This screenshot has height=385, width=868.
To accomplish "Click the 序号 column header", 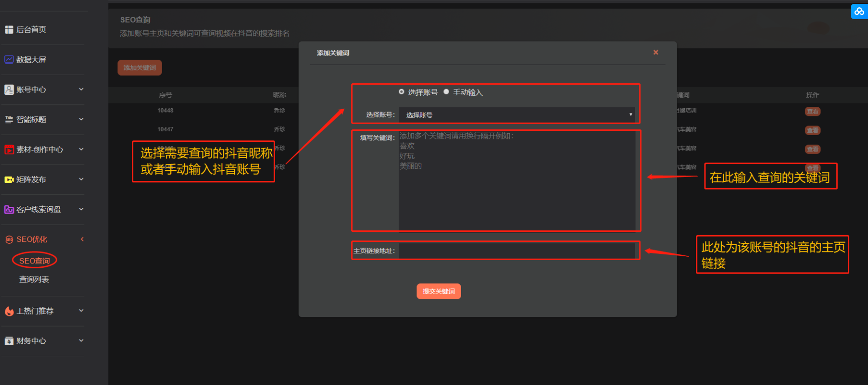I will (165, 95).
